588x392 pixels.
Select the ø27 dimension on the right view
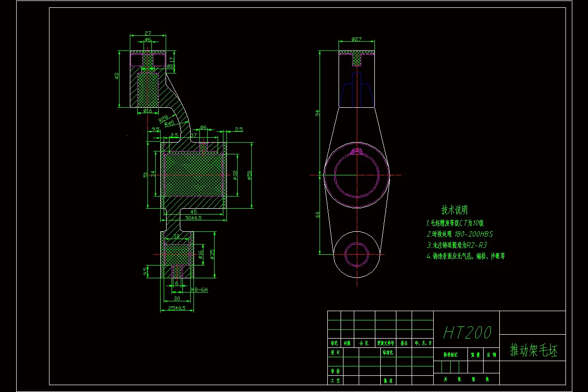(x=357, y=39)
